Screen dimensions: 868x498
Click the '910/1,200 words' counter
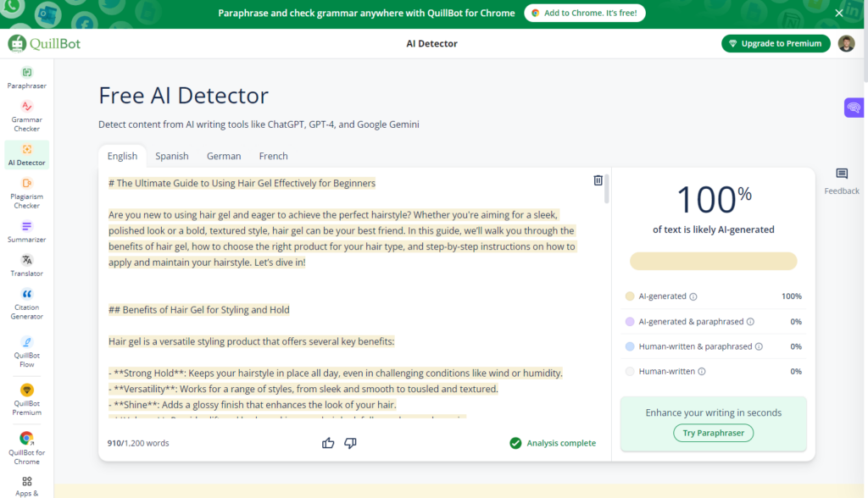pyautogui.click(x=138, y=443)
